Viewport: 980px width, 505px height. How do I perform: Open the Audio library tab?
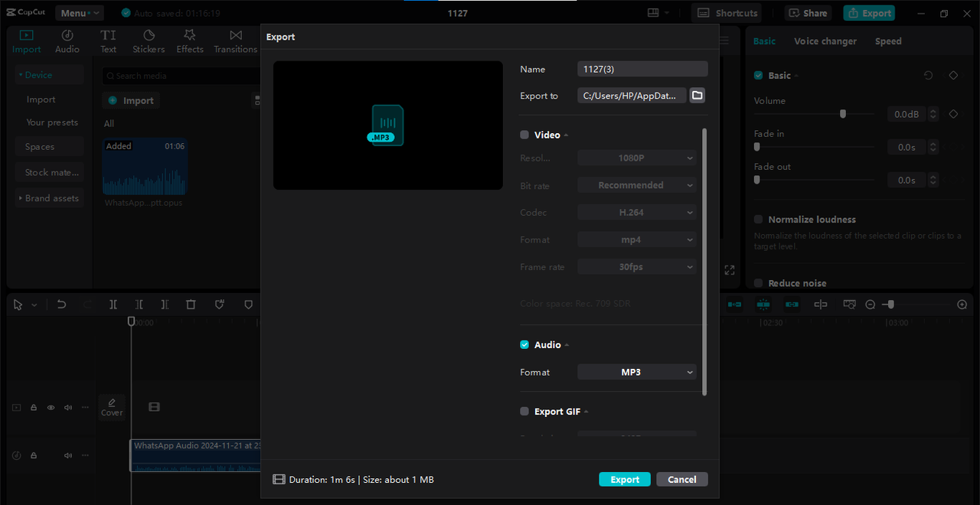pos(67,41)
